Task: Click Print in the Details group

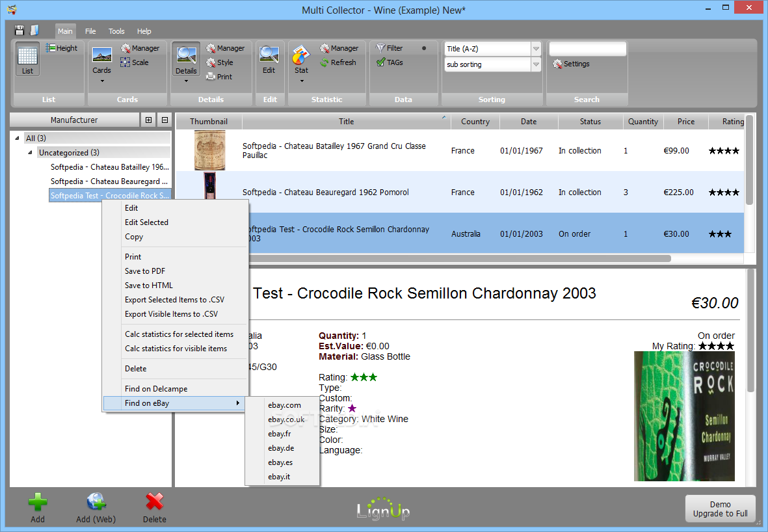Action: [219, 77]
